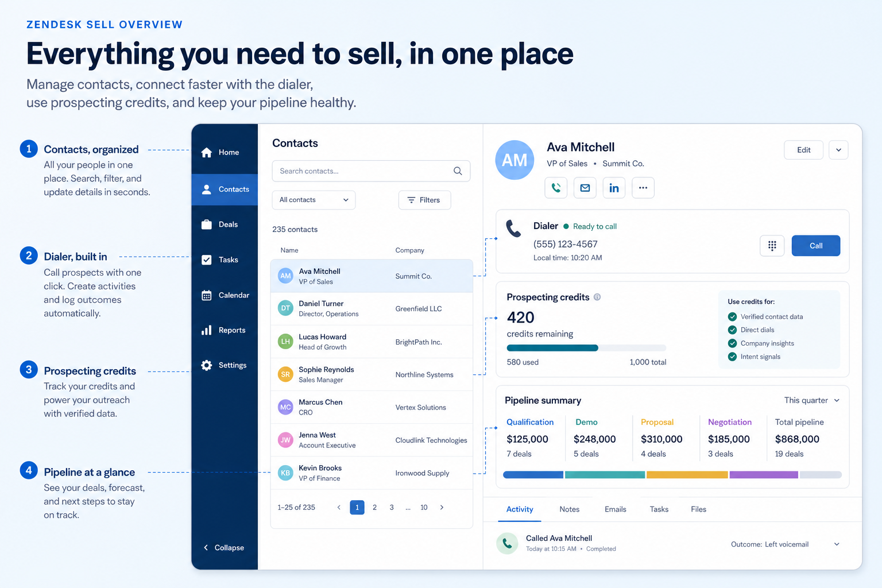
Task: Expand the Left voicemail outcome chevron
Action: (x=837, y=544)
